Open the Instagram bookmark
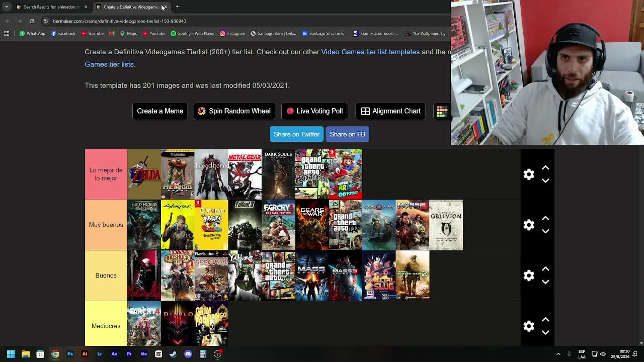This screenshot has width=644, height=362. pyautogui.click(x=232, y=34)
